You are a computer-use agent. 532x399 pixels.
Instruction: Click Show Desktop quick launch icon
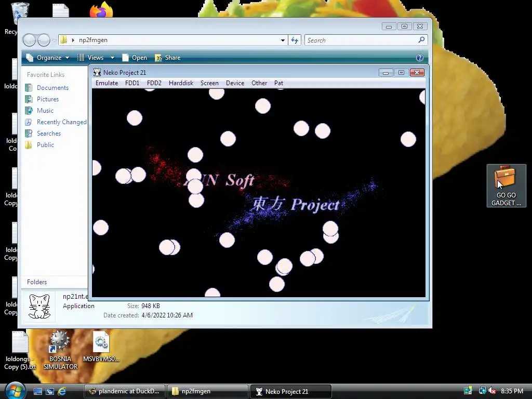point(38,391)
